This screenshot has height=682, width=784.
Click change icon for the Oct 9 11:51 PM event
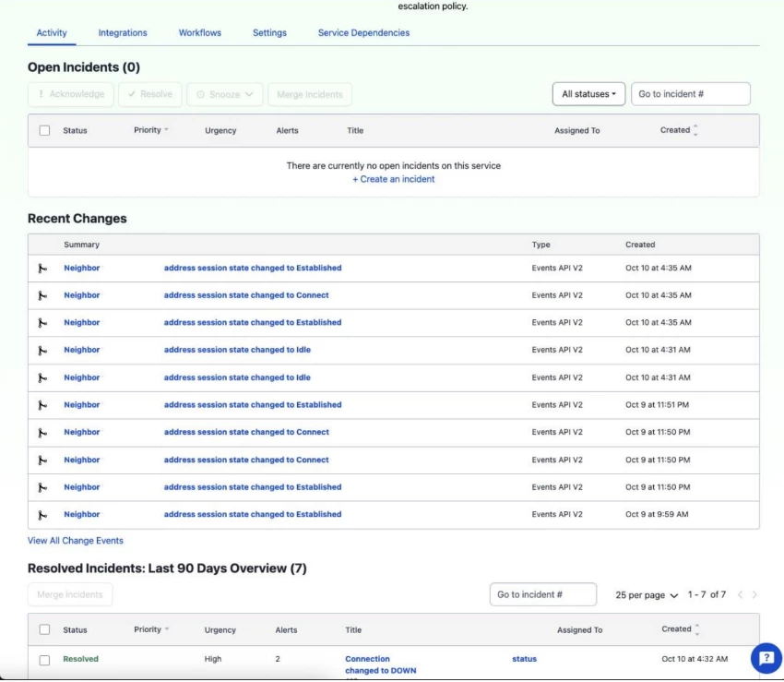pyautogui.click(x=42, y=405)
